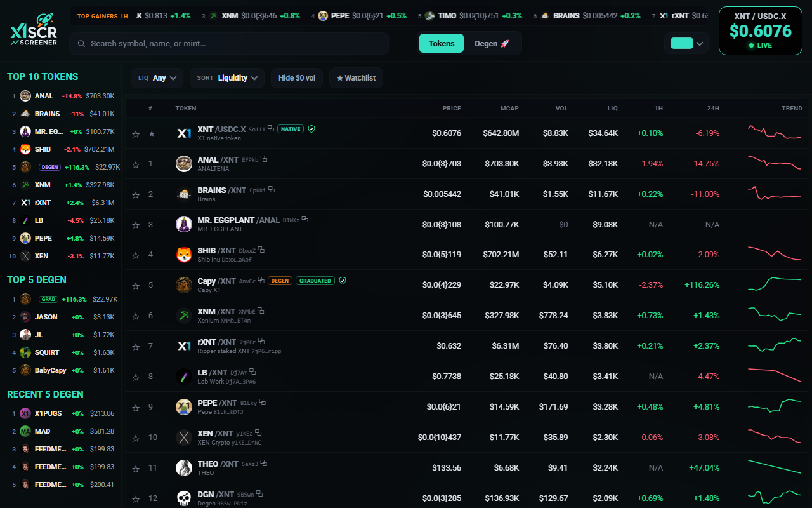This screenshot has height=508, width=812.
Task: Open the Watchlist filter button
Action: tap(356, 78)
